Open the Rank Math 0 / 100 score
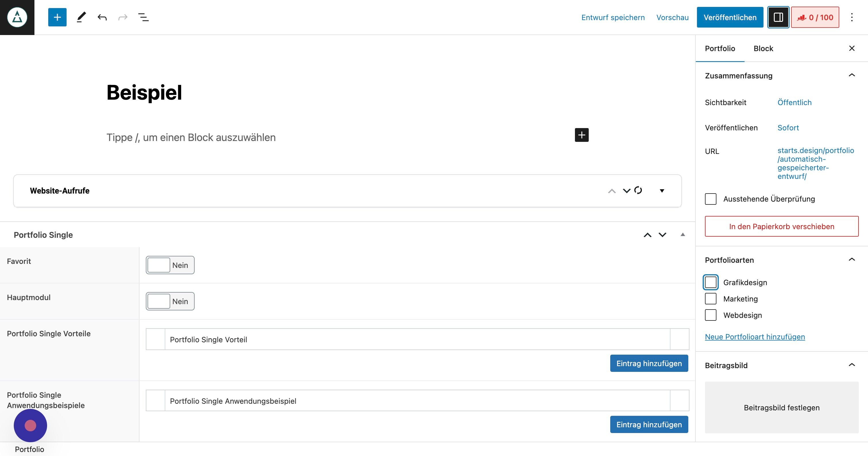This screenshot has height=456, width=868. click(815, 17)
